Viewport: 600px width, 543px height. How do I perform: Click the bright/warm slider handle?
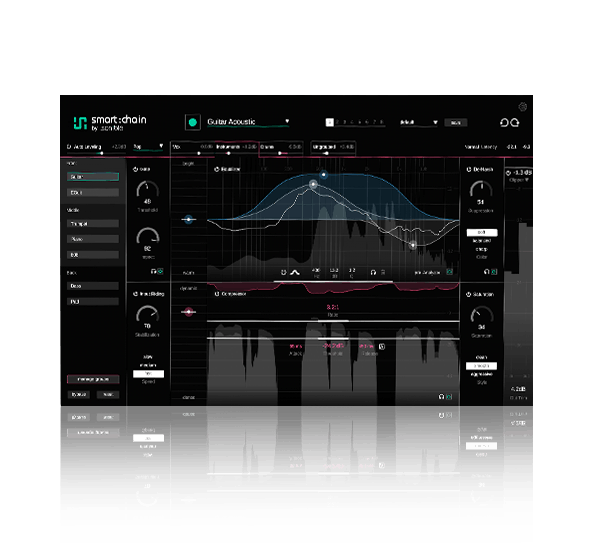pyautogui.click(x=188, y=219)
